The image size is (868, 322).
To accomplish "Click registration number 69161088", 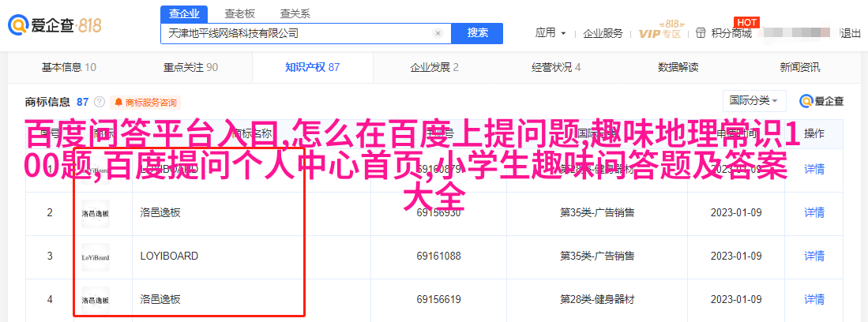I will [439, 256].
